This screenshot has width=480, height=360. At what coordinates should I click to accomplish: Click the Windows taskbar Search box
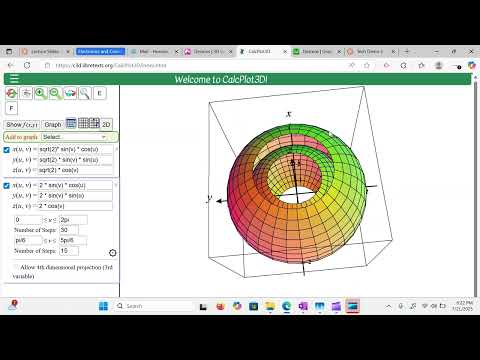pyautogui.click(x=154, y=306)
